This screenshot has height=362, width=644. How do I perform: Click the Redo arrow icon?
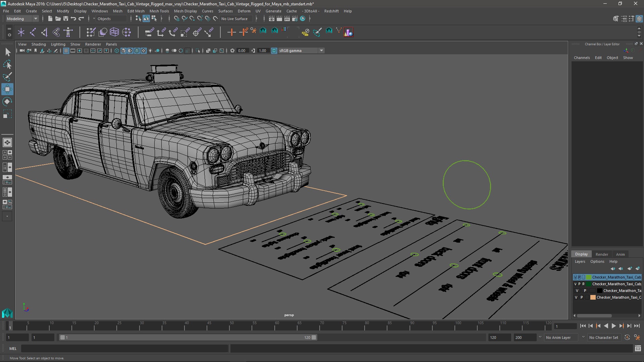click(x=81, y=19)
